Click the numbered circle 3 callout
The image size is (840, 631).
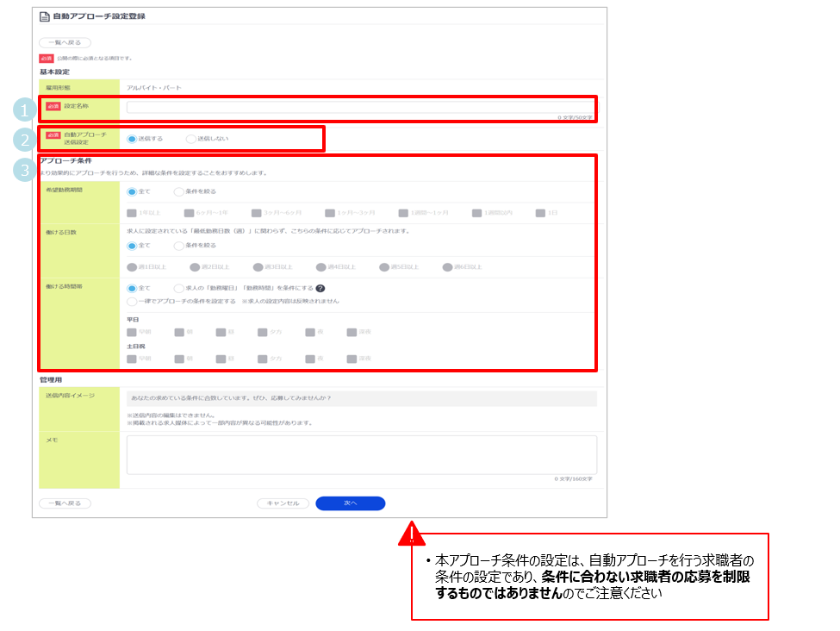[x=24, y=171]
